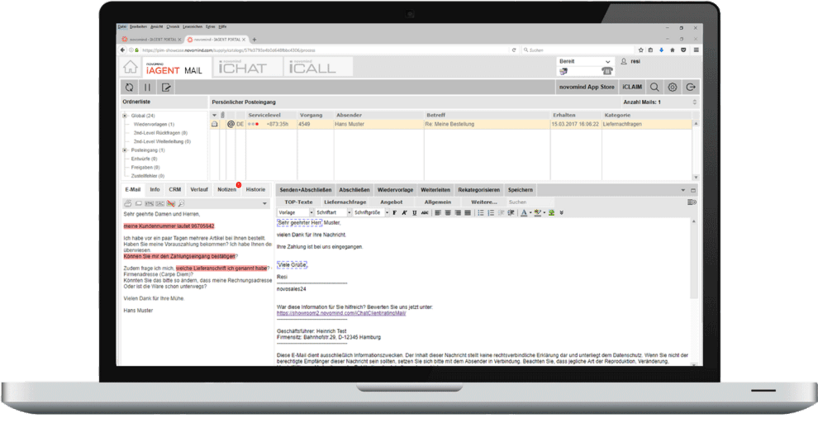This screenshot has height=447, width=818.
Task: Apply italic formatting in the reply editor
Action: (x=404, y=213)
